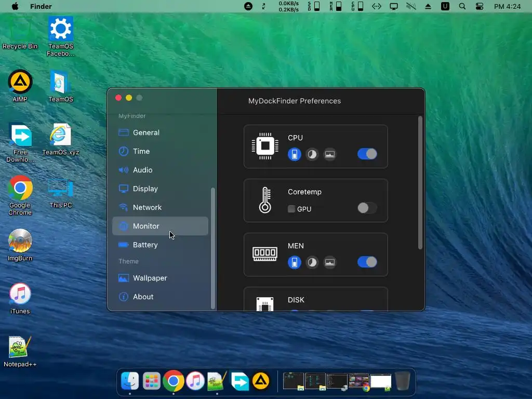The width and height of the screenshot is (532, 399).
Task: Select MEN graph image display style
Action: coord(330,262)
